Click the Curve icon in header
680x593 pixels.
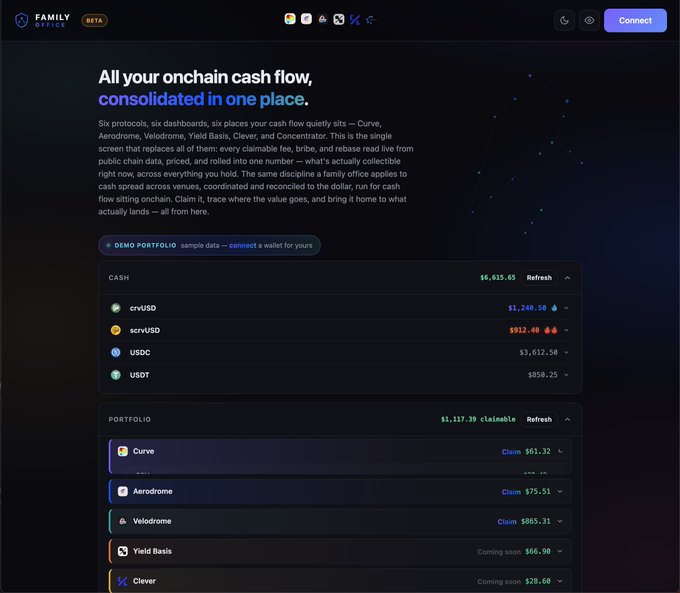[290, 19]
